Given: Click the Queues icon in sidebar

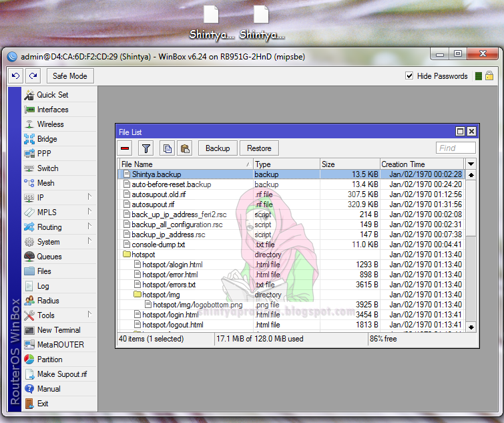Looking at the screenshot, I should pos(29,257).
